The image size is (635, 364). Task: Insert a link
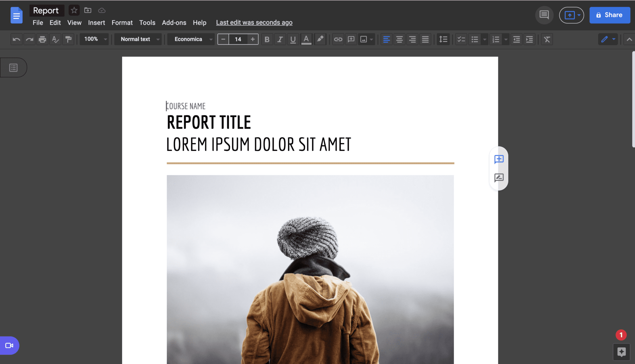338,39
